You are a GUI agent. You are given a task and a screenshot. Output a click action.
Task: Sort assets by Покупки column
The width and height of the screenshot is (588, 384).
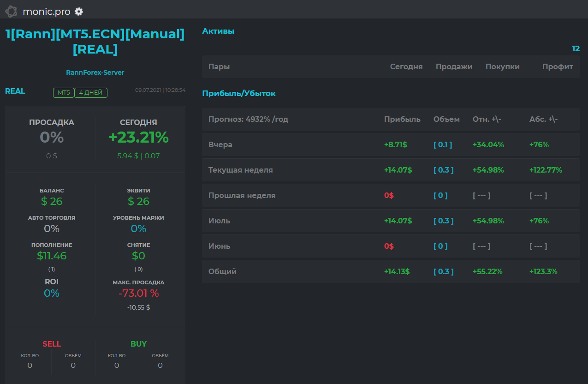pos(502,66)
